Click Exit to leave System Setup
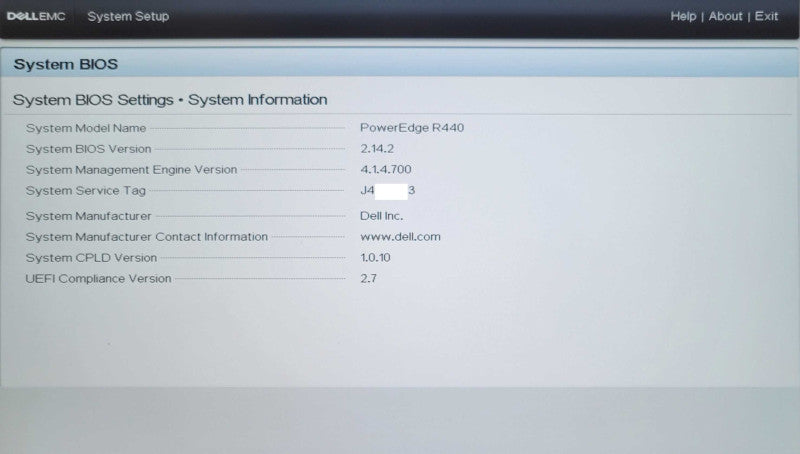This screenshot has width=800, height=454. (766, 16)
